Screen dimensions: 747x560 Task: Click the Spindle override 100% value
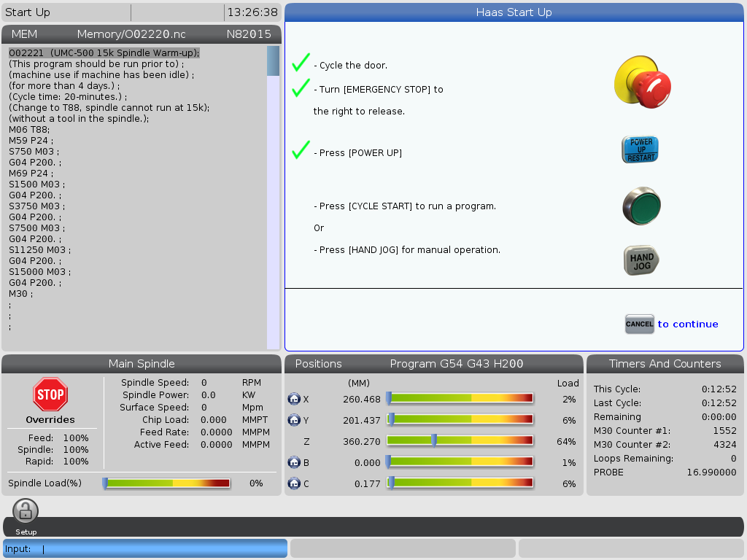click(x=76, y=449)
